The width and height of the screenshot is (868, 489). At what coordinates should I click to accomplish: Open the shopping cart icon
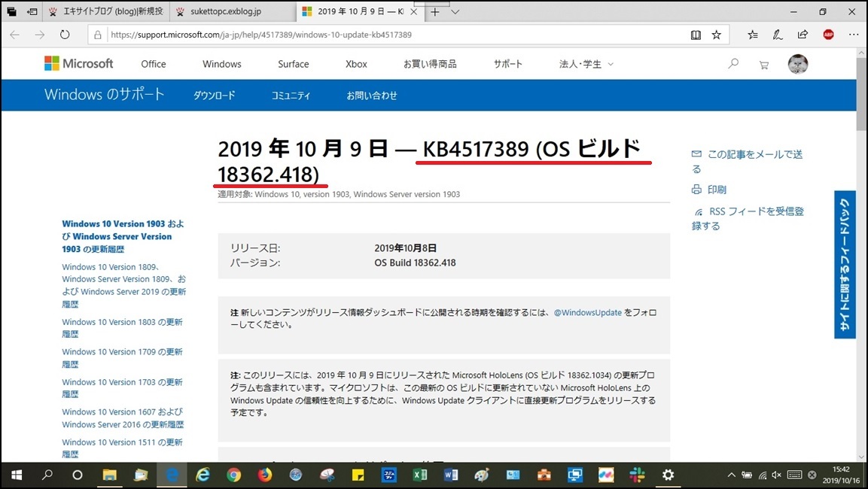coord(764,65)
